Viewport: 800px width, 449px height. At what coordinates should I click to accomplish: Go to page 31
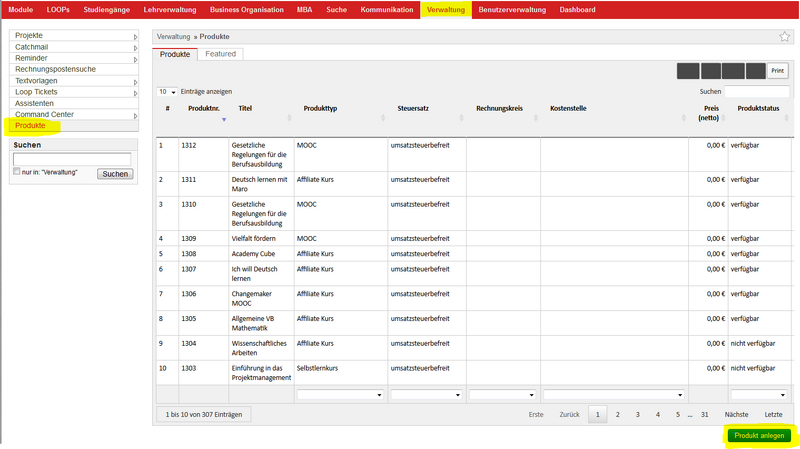(x=705, y=415)
